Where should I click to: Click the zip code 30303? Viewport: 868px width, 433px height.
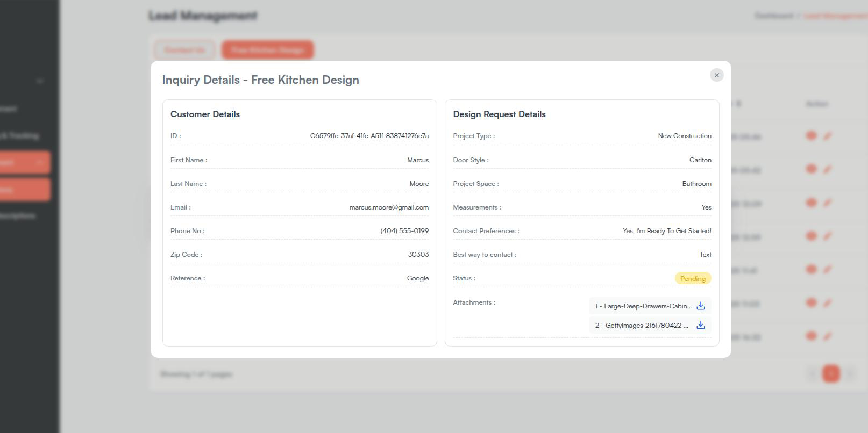(418, 255)
